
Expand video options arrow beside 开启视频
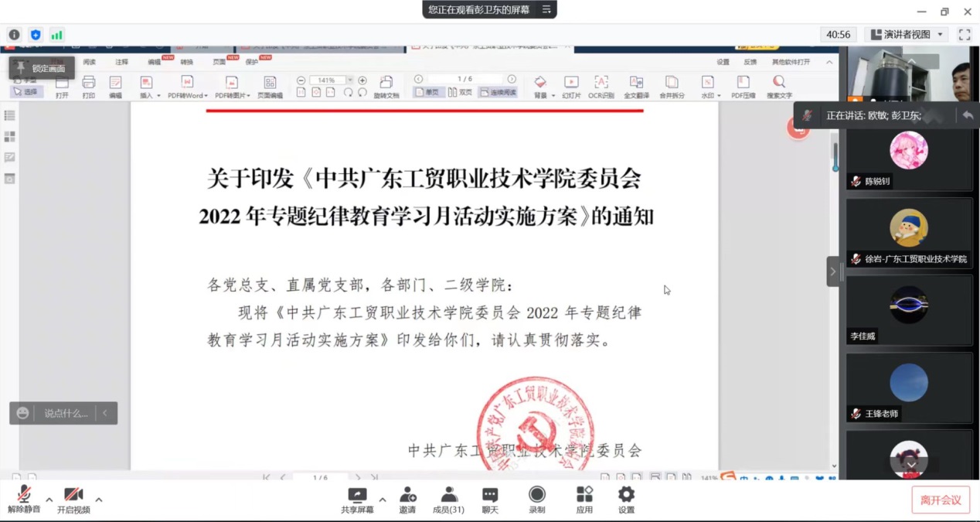coord(99,500)
